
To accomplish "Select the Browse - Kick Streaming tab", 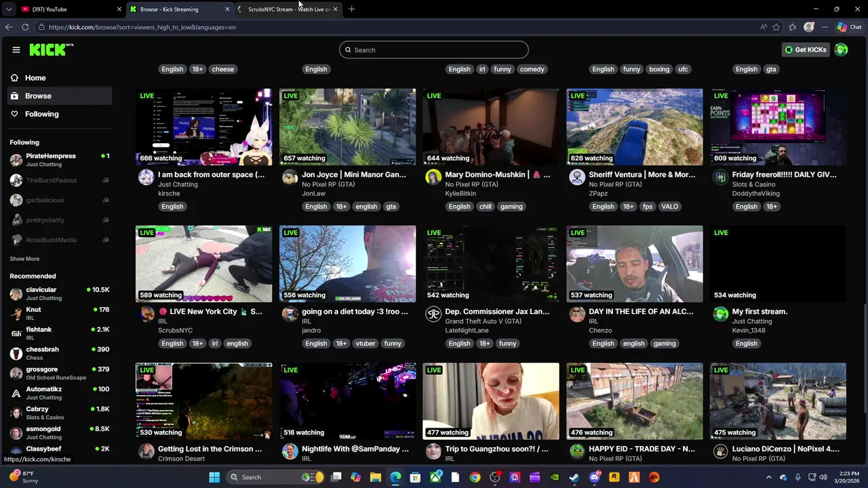I will [x=180, y=9].
